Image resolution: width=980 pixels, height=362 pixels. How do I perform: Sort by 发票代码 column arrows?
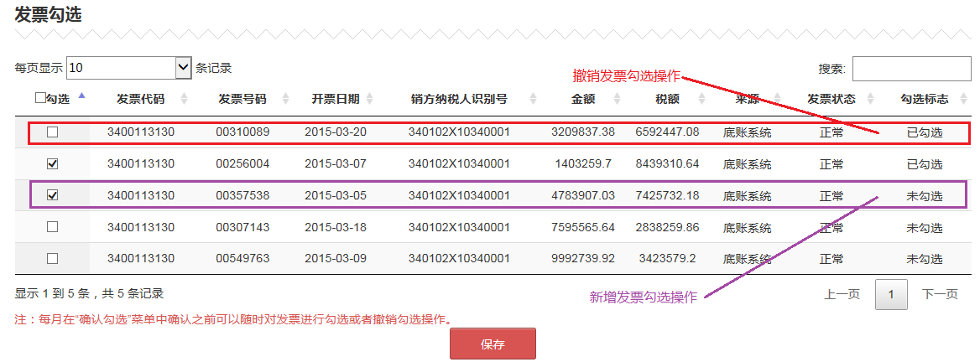[x=184, y=99]
